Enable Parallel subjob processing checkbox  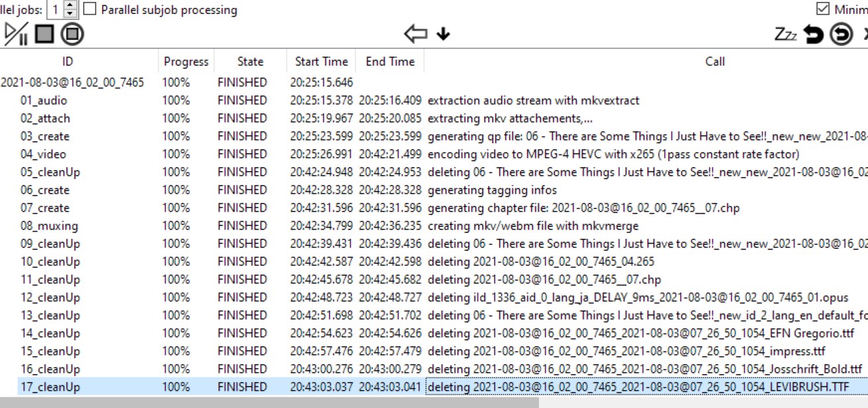(x=90, y=9)
